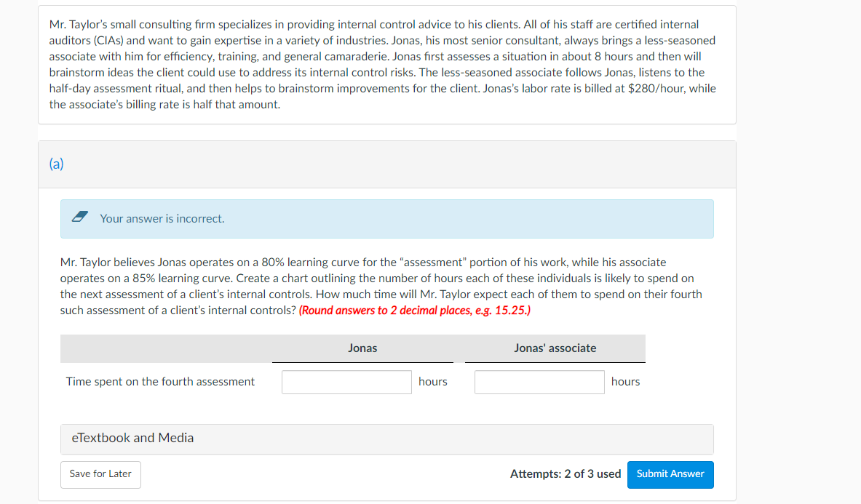Click the eraser icon in the feedback banner
Screen dimensions: 861x504
pyautogui.click(x=80, y=217)
